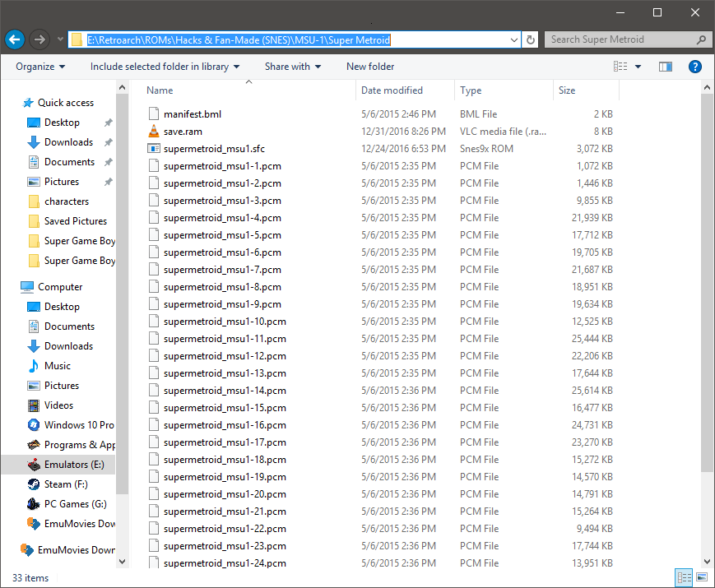The image size is (715, 588).
Task: Toggle the preview pane button
Action: coord(666,67)
